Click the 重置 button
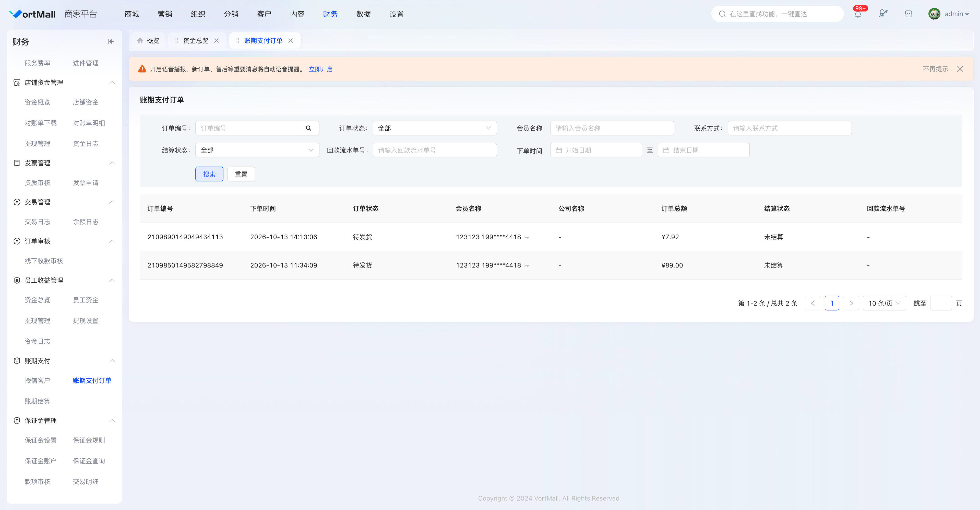 [x=241, y=174]
